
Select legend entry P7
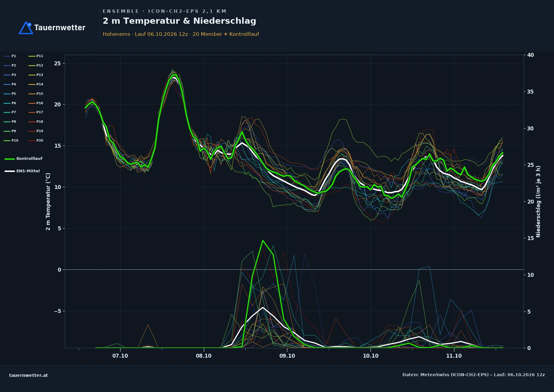[x=10, y=112]
